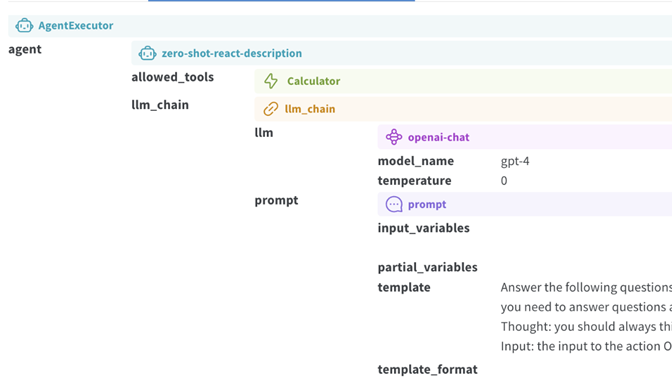Select the zero-shot-react-description agent label
This screenshot has width=672, height=385.
coord(231,54)
